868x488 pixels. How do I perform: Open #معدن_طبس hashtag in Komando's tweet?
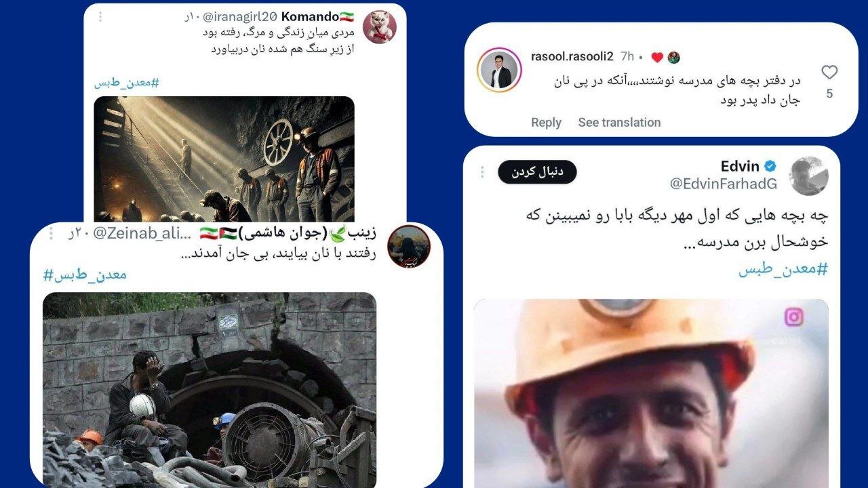127,83
